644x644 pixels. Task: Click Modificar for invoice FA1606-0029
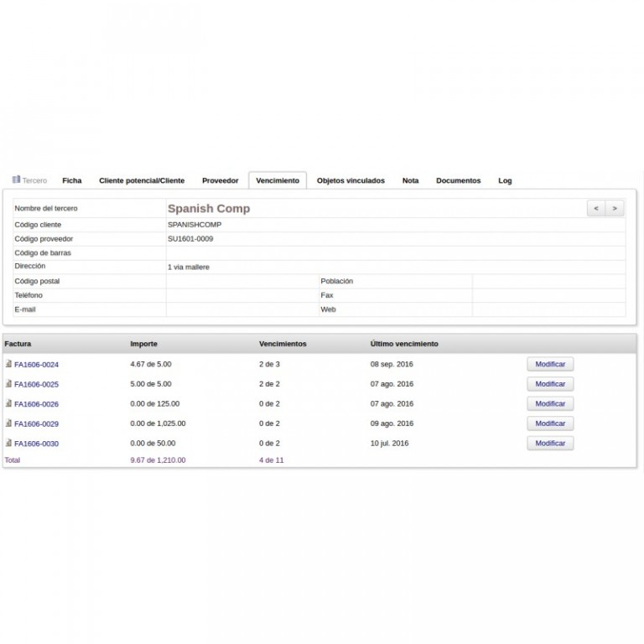[x=550, y=423]
